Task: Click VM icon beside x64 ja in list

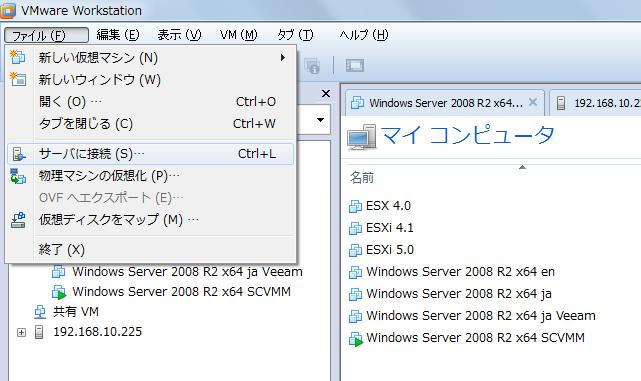Action: [356, 294]
